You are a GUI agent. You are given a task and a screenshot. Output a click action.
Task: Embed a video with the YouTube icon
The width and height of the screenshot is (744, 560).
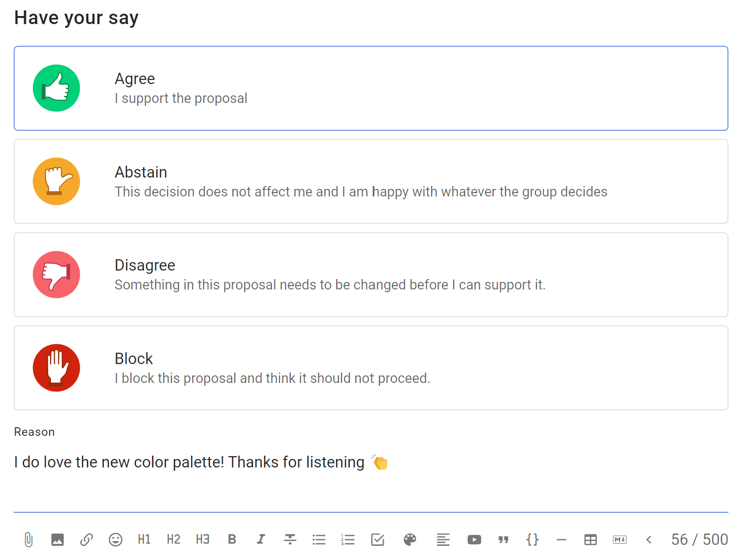pos(474,539)
